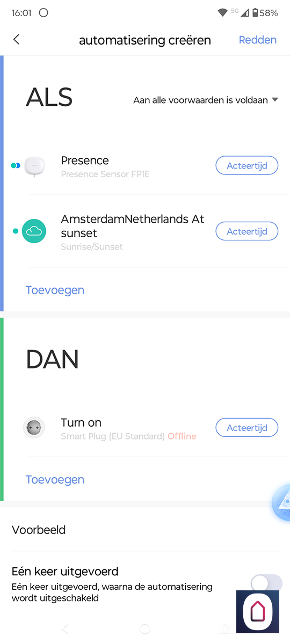Open the 'Aan alle voorwaarden is voldaan' selector
290x644 pixels.
(206, 100)
